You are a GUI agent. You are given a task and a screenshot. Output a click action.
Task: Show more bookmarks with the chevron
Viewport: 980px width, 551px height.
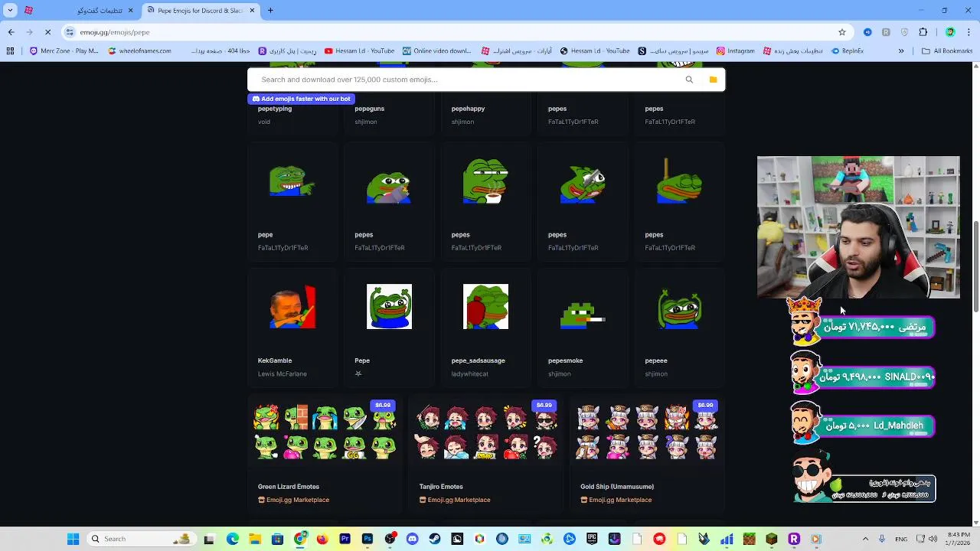(901, 51)
